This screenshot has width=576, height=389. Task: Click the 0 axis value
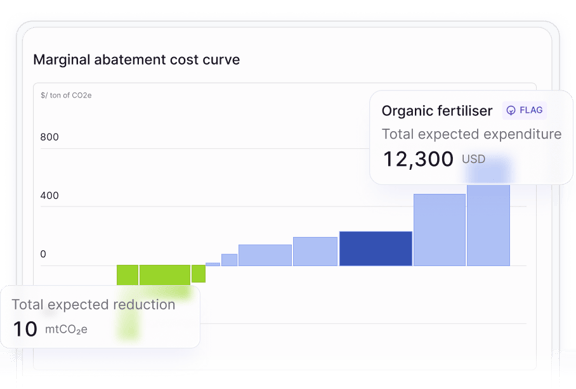pyautogui.click(x=43, y=254)
